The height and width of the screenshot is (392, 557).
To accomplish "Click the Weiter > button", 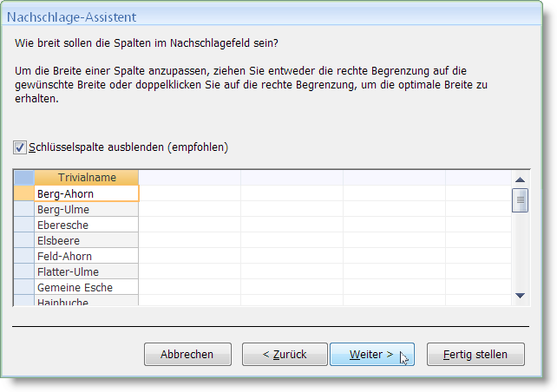I will pos(372,354).
